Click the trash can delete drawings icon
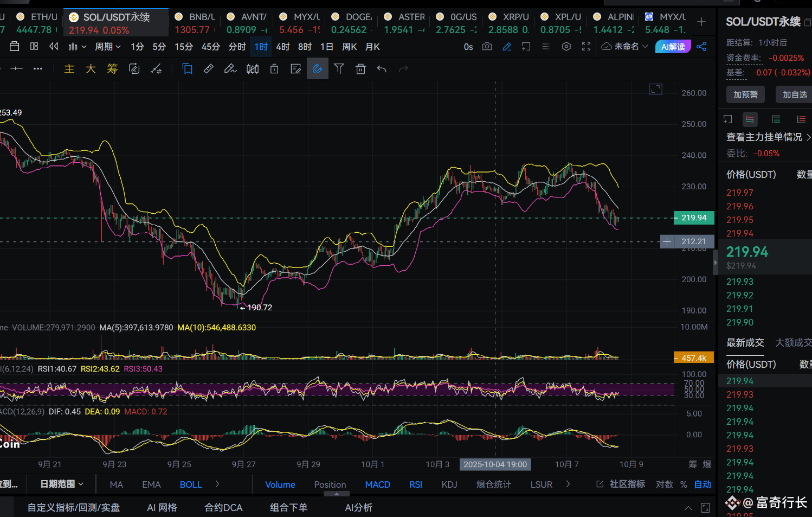 tap(360, 69)
